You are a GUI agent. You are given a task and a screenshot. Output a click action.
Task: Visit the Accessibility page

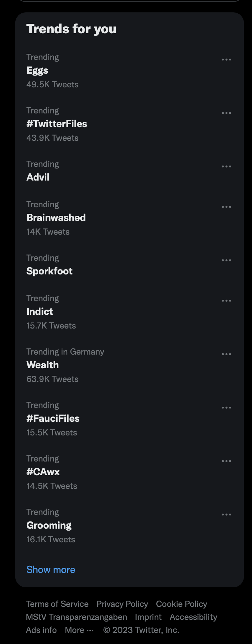tap(193, 617)
